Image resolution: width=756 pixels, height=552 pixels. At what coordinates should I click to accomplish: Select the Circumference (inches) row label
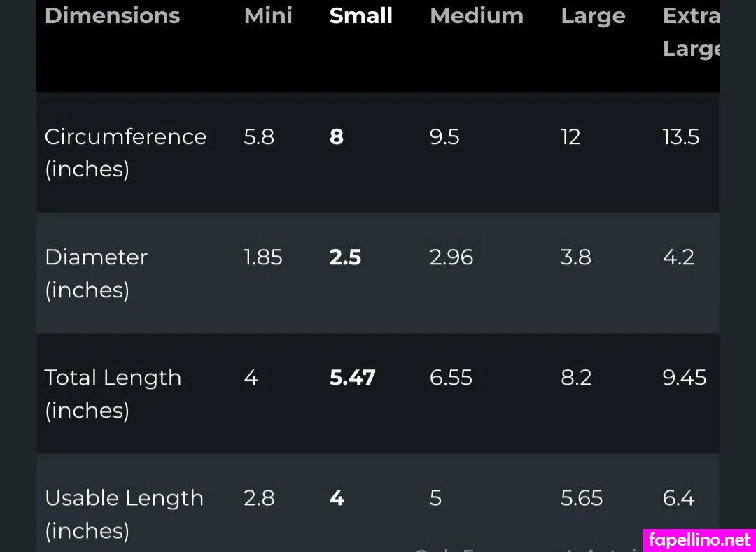125,153
